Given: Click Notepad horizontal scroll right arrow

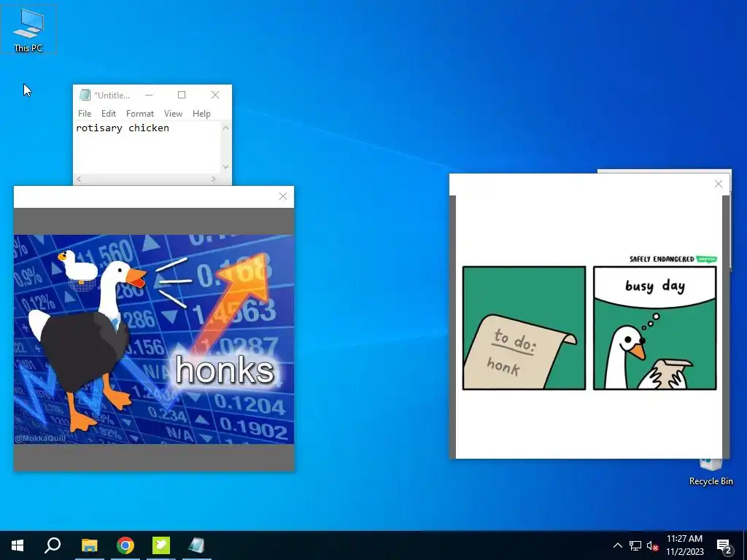Looking at the screenshot, I should (x=214, y=179).
